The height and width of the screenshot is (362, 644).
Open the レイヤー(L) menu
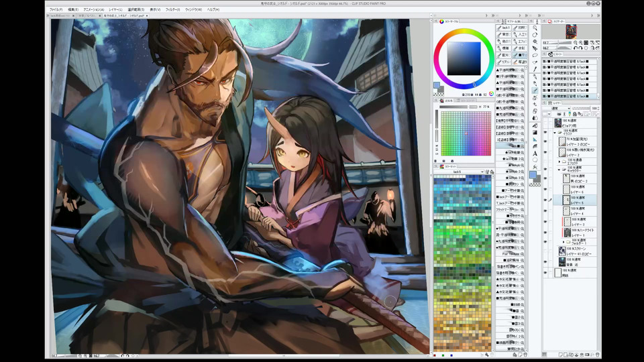tap(115, 9)
